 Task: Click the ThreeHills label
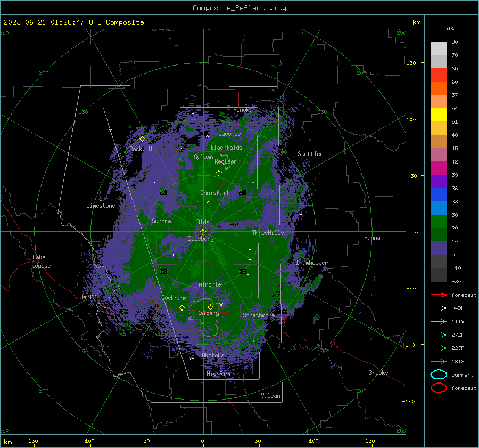click(268, 233)
